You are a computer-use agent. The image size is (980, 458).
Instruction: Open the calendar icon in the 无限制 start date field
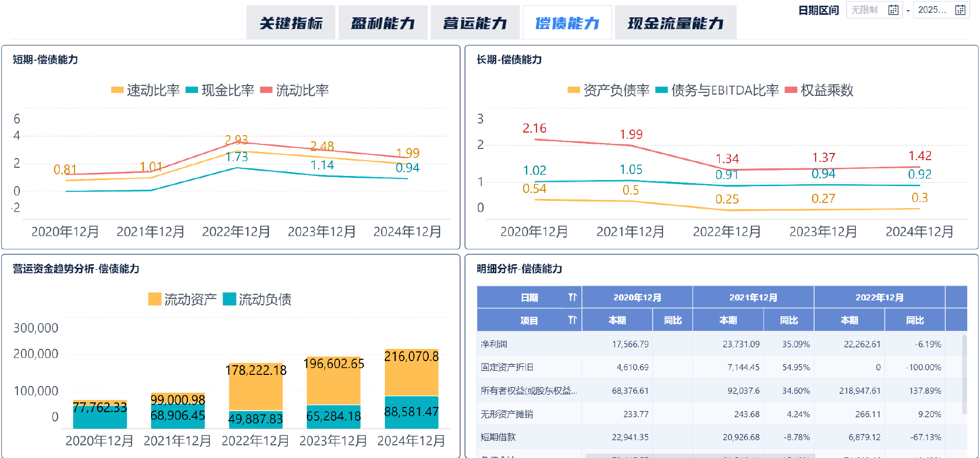click(x=893, y=10)
